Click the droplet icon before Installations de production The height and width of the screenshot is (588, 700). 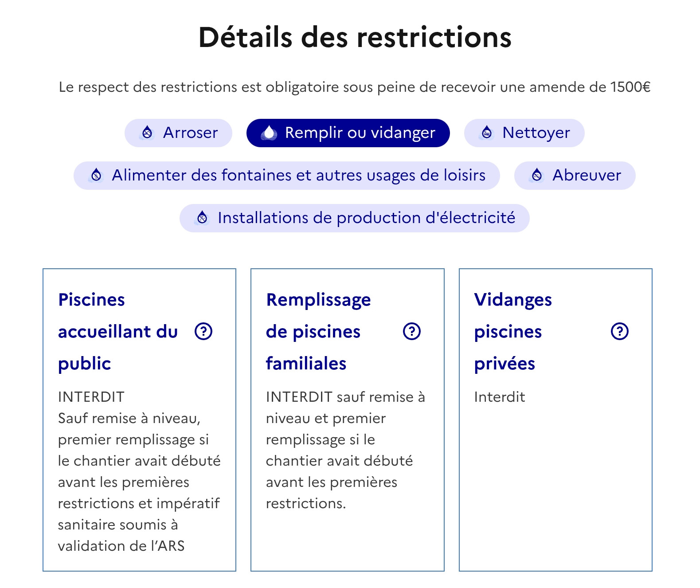pyautogui.click(x=202, y=218)
